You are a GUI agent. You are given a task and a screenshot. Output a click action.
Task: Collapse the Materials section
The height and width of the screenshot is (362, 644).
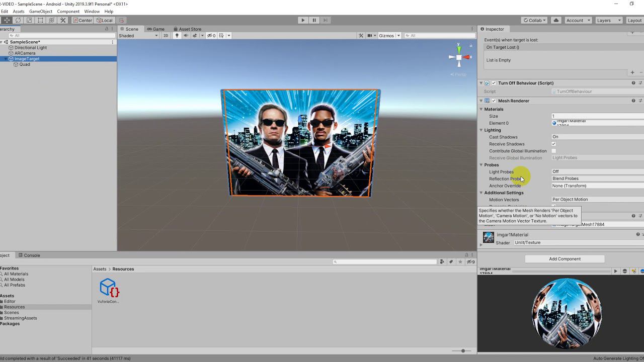coord(481,109)
